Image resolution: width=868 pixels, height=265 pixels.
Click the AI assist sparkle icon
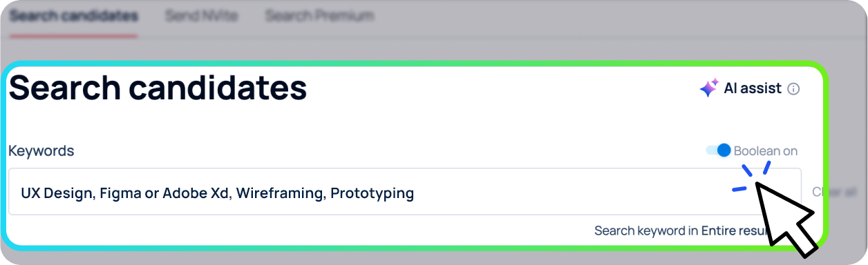coord(709,88)
